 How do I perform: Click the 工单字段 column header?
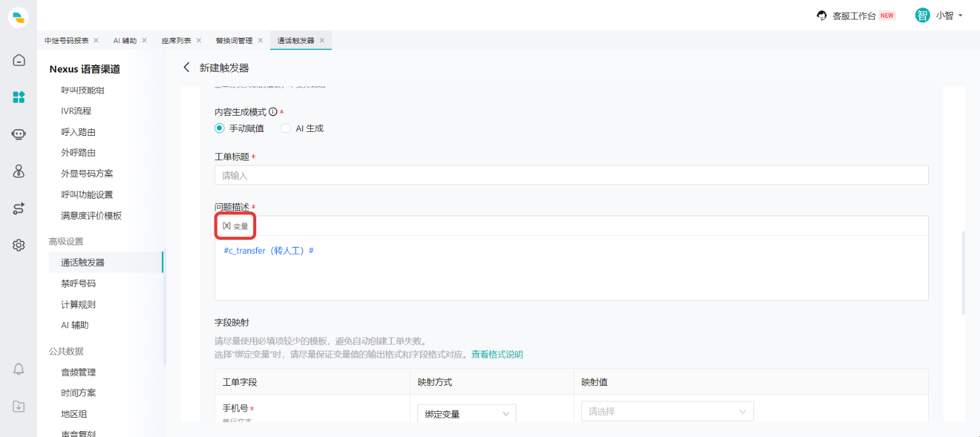240,381
